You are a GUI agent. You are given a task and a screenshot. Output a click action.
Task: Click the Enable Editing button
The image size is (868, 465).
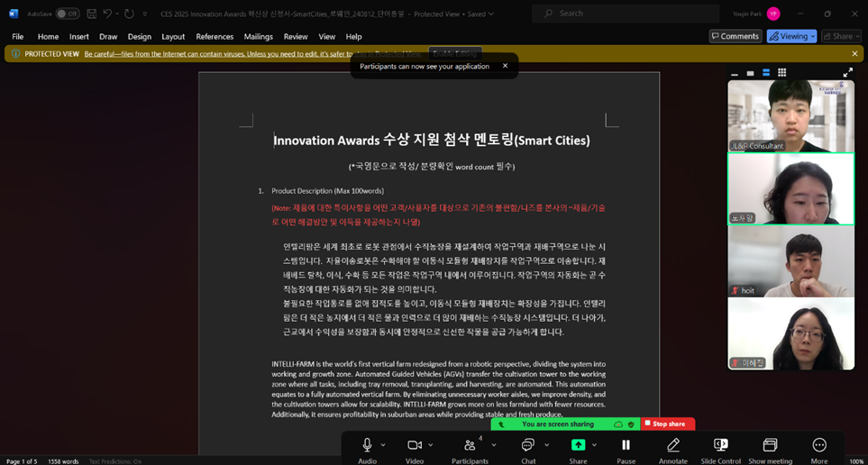click(x=454, y=54)
